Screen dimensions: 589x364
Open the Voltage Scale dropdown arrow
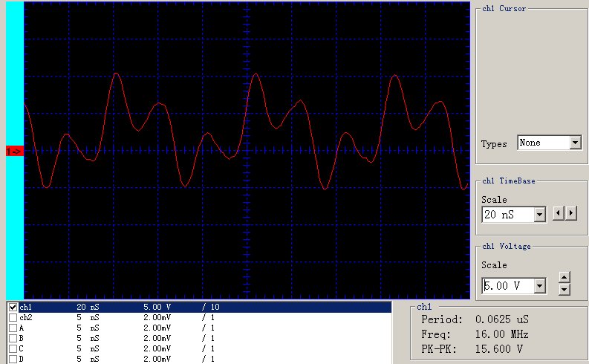(539, 286)
